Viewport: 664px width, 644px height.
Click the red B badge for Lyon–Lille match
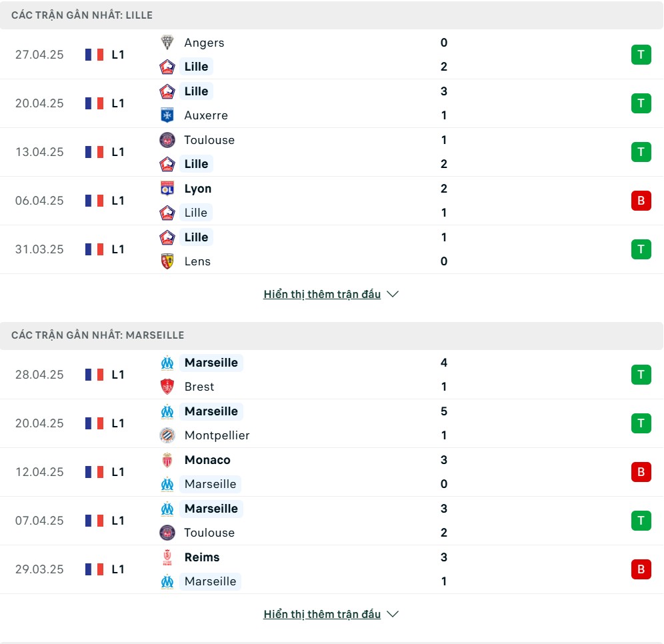pyautogui.click(x=641, y=201)
